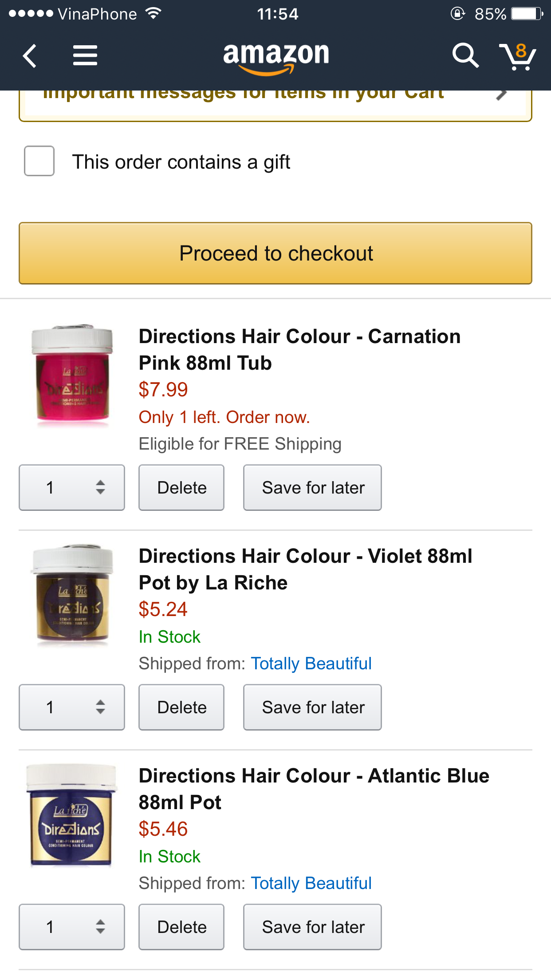Screen dimensions: 551x980
Task: Open Atlantic Blue 88ml Pot title
Action: 314,789
